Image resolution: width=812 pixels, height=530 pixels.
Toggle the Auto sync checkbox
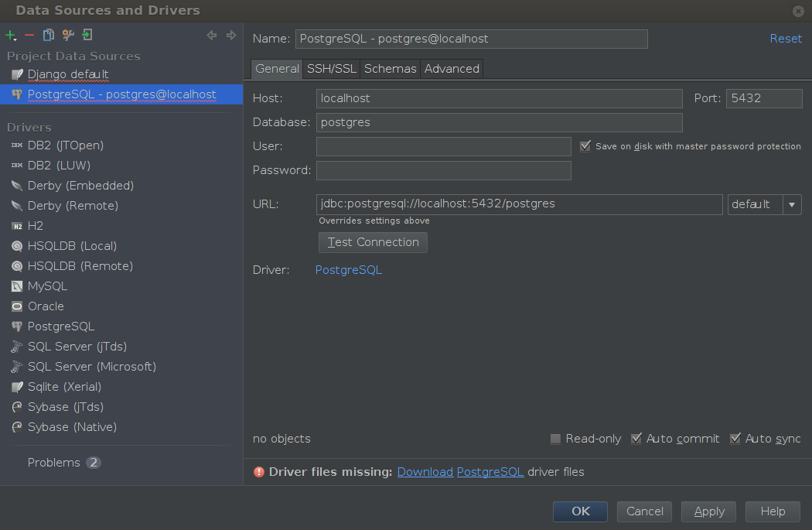[735, 439]
